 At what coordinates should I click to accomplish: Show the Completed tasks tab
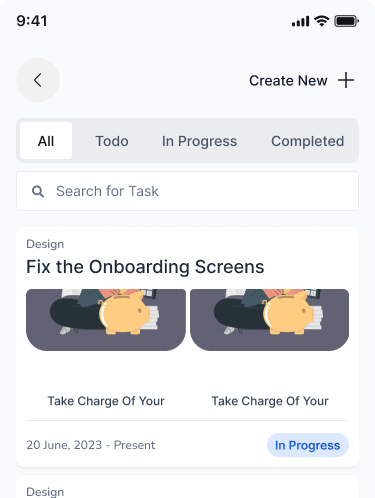pos(307,141)
